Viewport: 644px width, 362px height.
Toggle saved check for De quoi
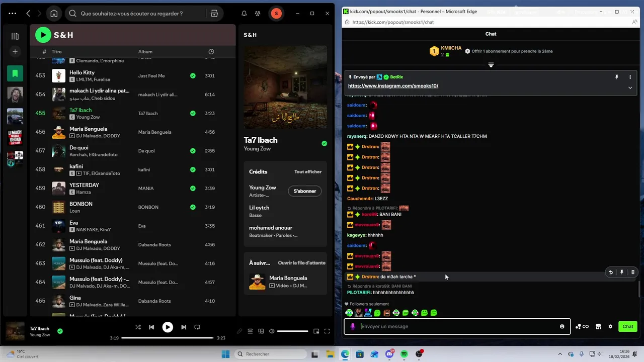pyautogui.click(x=193, y=151)
